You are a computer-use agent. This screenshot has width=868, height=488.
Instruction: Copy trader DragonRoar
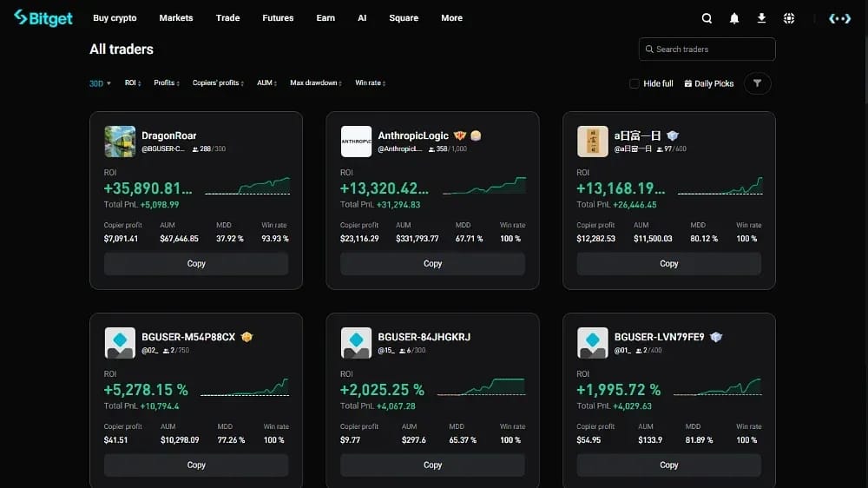click(196, 264)
